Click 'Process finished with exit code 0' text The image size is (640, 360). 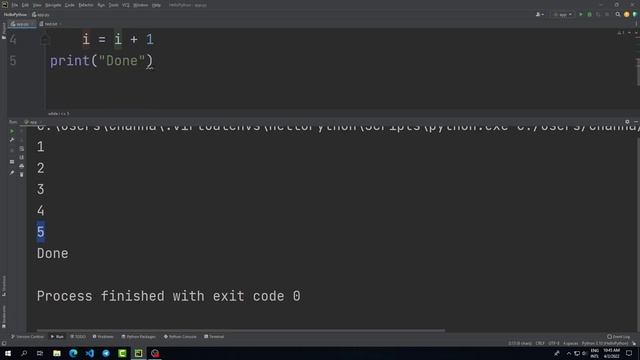[x=169, y=296]
